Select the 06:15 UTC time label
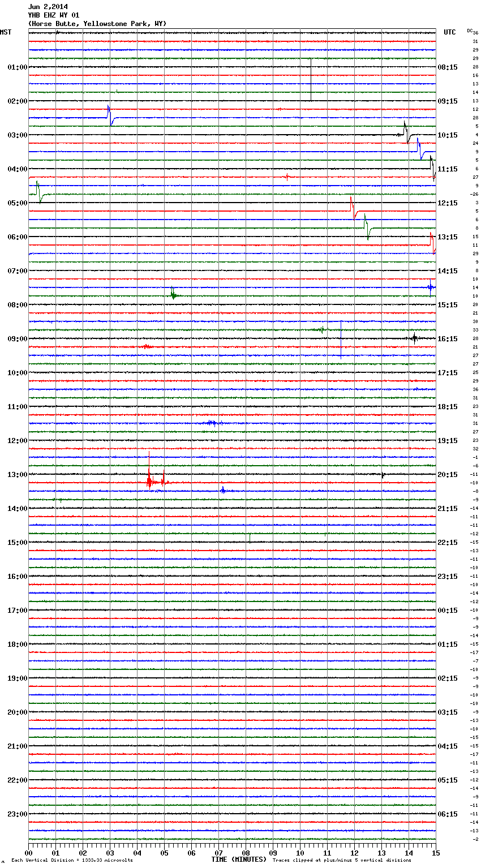Screen dimensions: 481x868 click(x=447, y=814)
